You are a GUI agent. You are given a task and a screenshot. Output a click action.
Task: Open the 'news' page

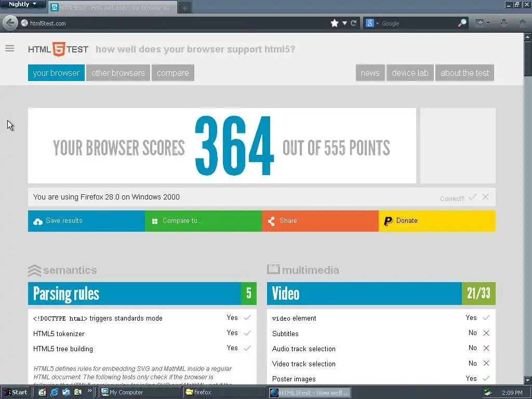point(370,73)
